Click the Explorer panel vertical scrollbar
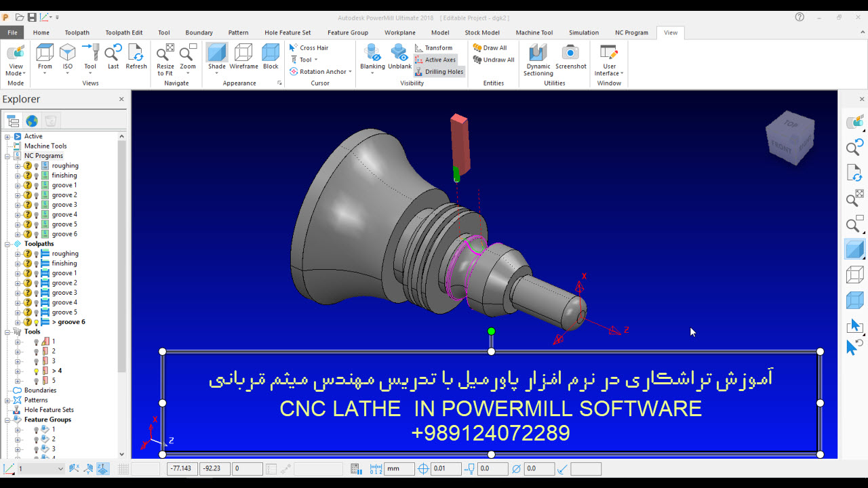This screenshot has width=868, height=488. [122, 258]
